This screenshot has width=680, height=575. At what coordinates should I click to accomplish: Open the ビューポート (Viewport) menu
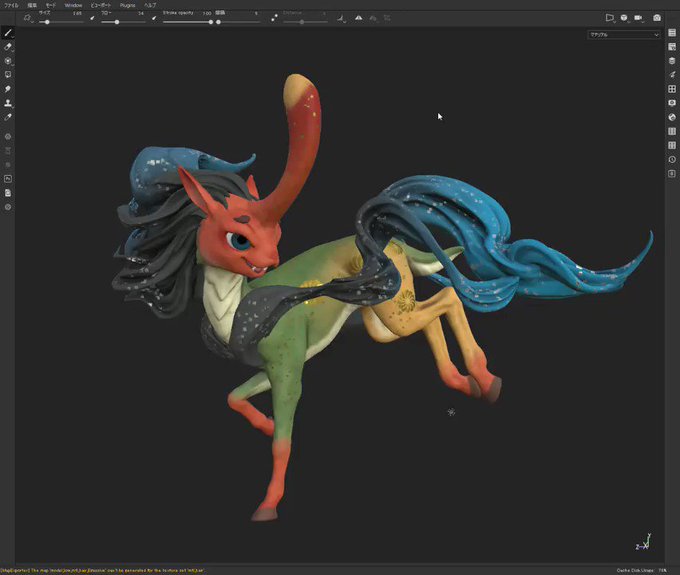101,5
